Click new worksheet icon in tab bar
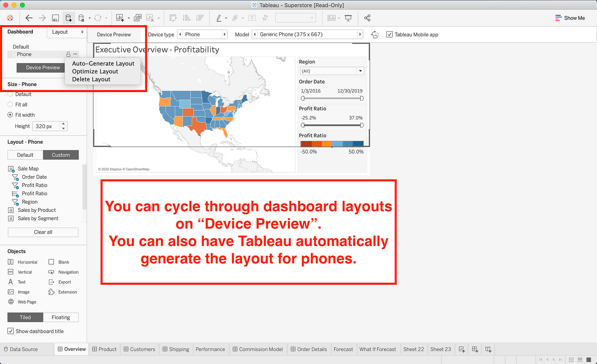Image resolution: width=597 pixels, height=364 pixels. [x=461, y=349]
